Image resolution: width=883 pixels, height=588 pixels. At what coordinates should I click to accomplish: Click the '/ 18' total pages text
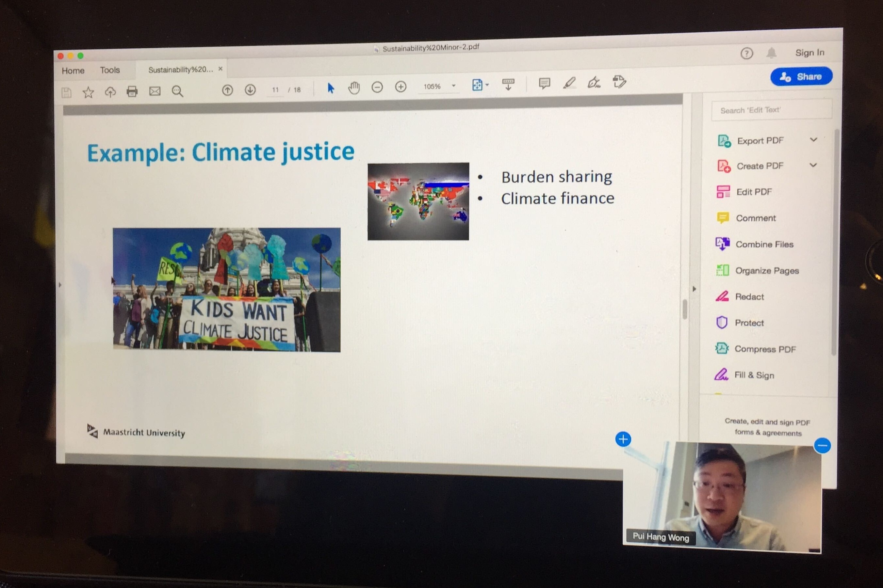pyautogui.click(x=294, y=90)
